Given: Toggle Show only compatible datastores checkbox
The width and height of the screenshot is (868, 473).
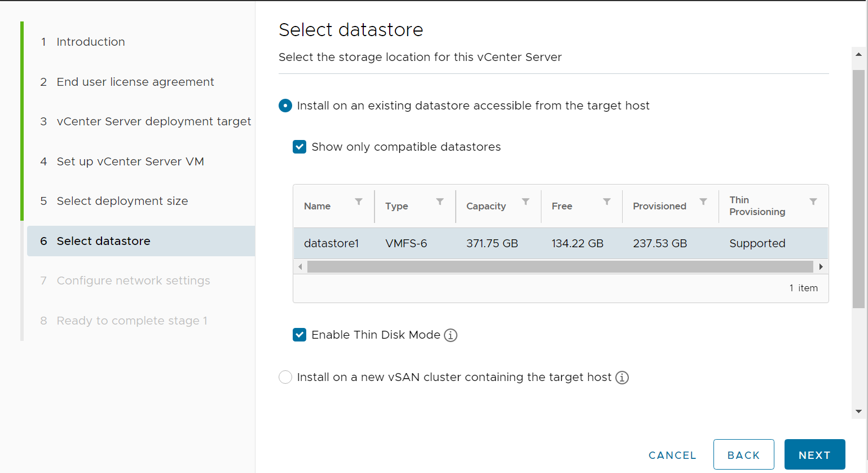Looking at the screenshot, I should pyautogui.click(x=299, y=147).
